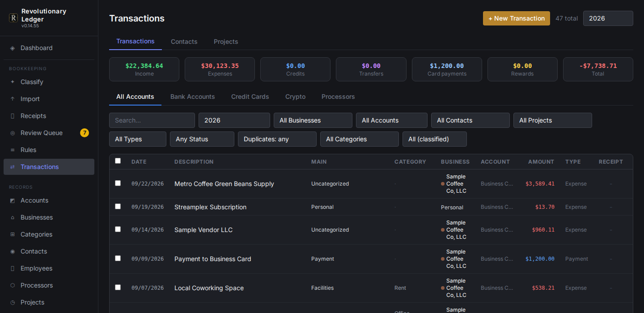Open the Rules page link

[49, 150]
